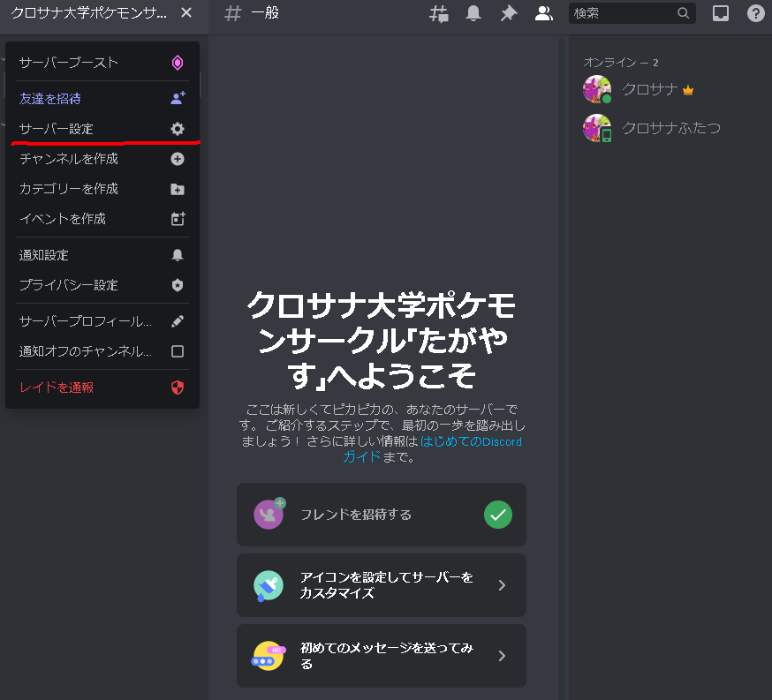Close the server dropdown with the X
Viewport: 772px width, 700px height.
point(186,12)
